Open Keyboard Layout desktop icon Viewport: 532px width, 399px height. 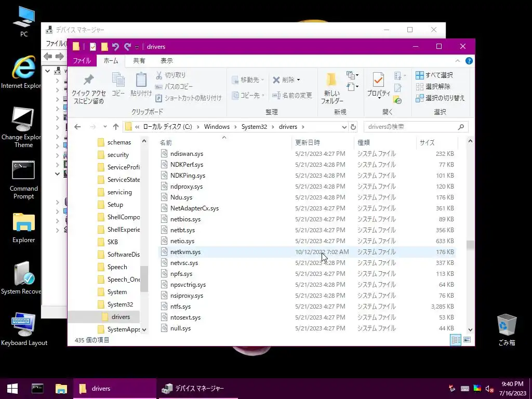click(x=24, y=329)
